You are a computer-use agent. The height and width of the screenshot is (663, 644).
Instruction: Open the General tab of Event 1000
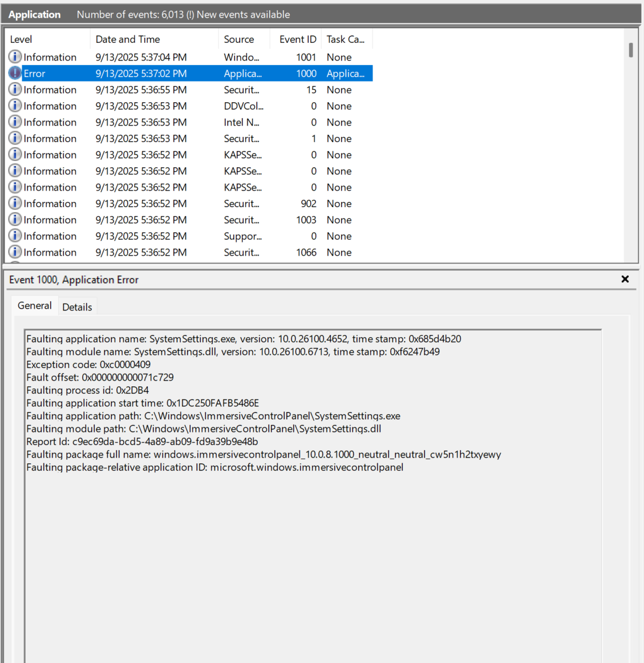[34, 305]
